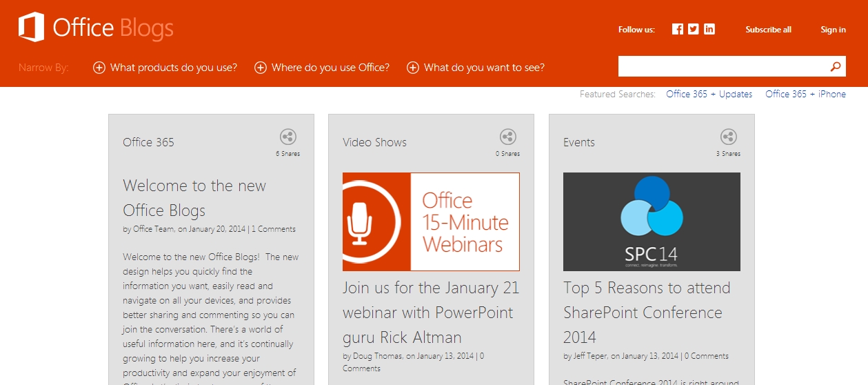Open the January 21 webinar post title
Screen dimensions: 868x385
click(x=431, y=313)
